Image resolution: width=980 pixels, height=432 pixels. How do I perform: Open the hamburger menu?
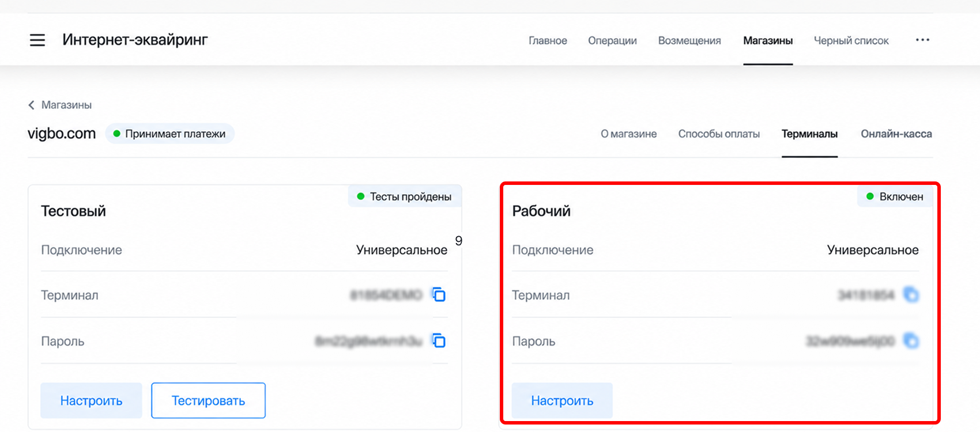tap(37, 40)
